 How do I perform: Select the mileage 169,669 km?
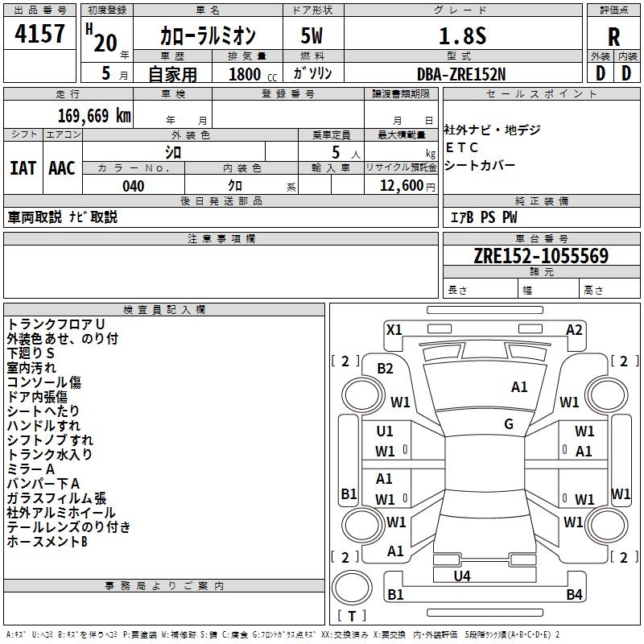(x=94, y=116)
